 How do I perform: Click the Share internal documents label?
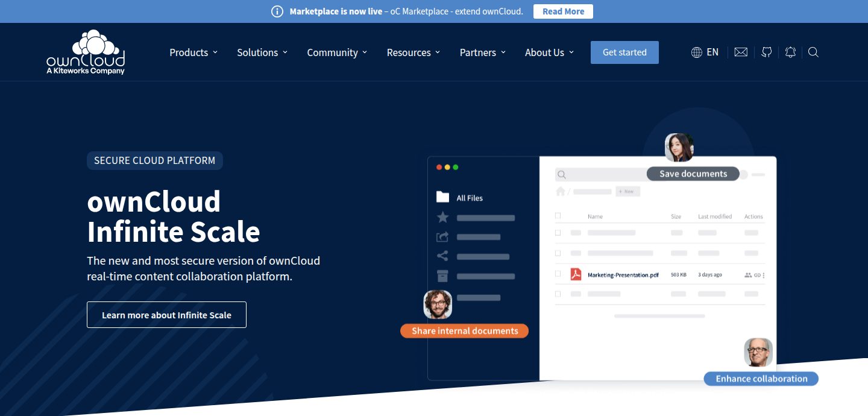(x=465, y=331)
